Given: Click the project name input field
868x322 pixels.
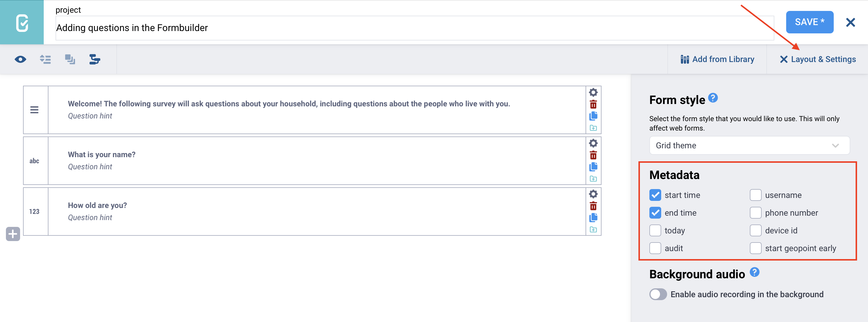Looking at the screenshot, I should pos(414,28).
